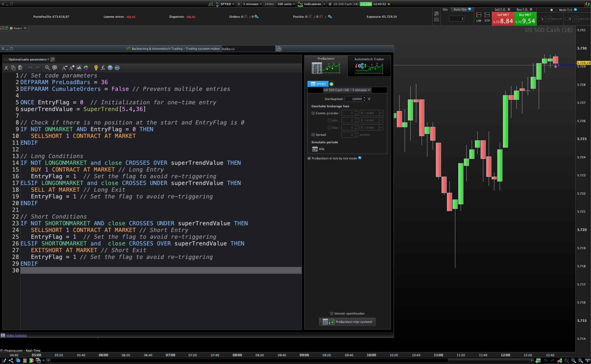Image resolution: width=591 pixels, height=364 pixels.
Task: Open the magnifier search icon in editor
Action: [x=47, y=68]
